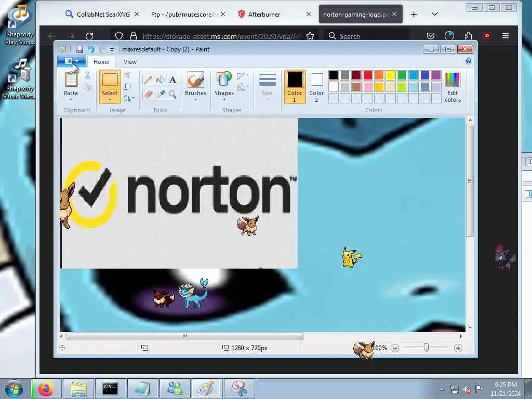532x399 pixels.
Task: Click the Shapes gallery icon
Action: pyautogui.click(x=224, y=80)
